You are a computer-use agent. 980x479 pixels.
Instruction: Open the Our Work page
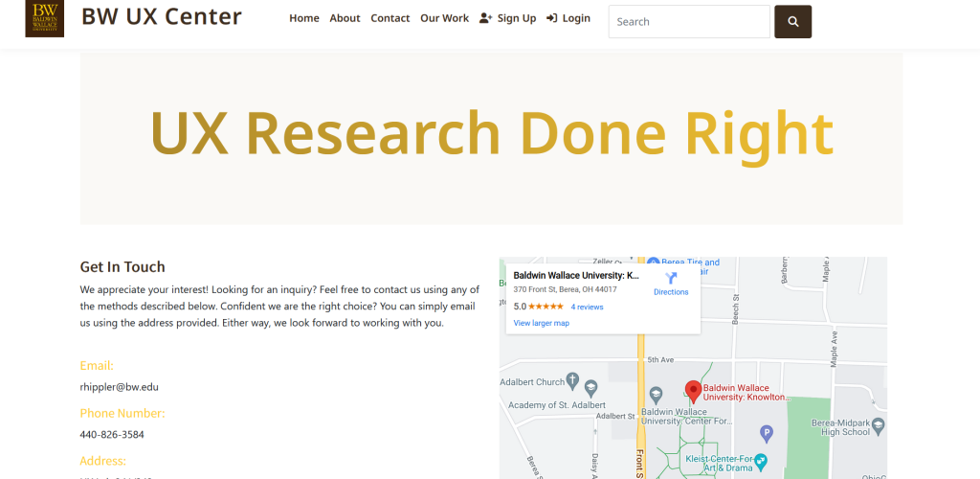[x=444, y=18]
